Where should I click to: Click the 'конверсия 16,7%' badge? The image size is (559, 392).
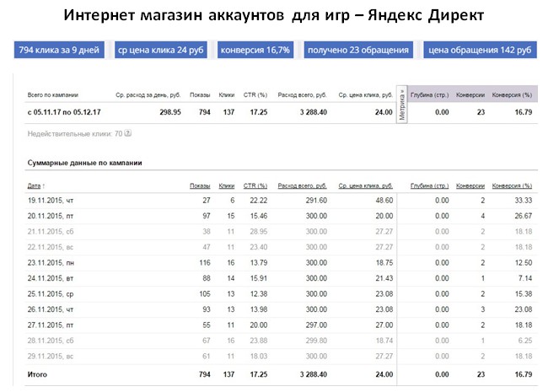point(255,50)
